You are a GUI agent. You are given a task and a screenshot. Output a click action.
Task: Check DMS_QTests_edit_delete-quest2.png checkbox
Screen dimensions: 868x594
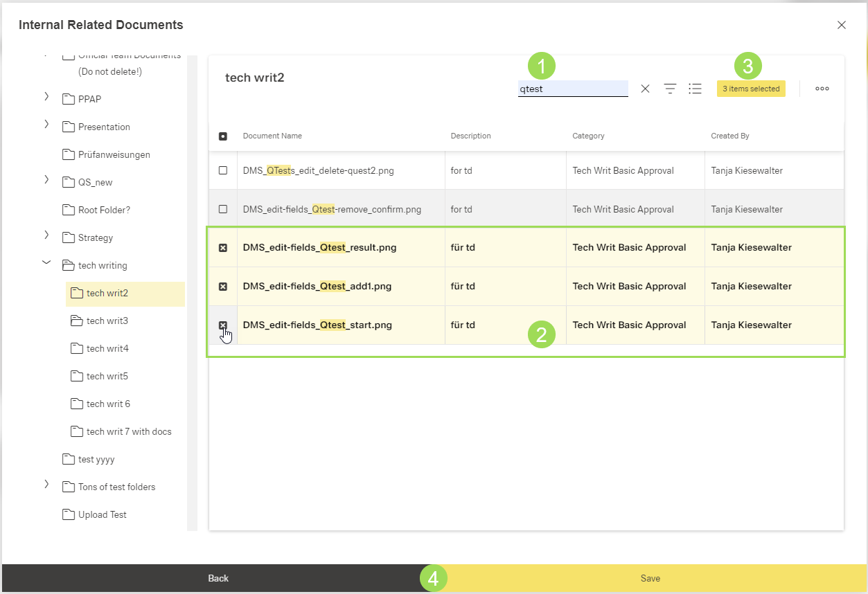point(223,170)
